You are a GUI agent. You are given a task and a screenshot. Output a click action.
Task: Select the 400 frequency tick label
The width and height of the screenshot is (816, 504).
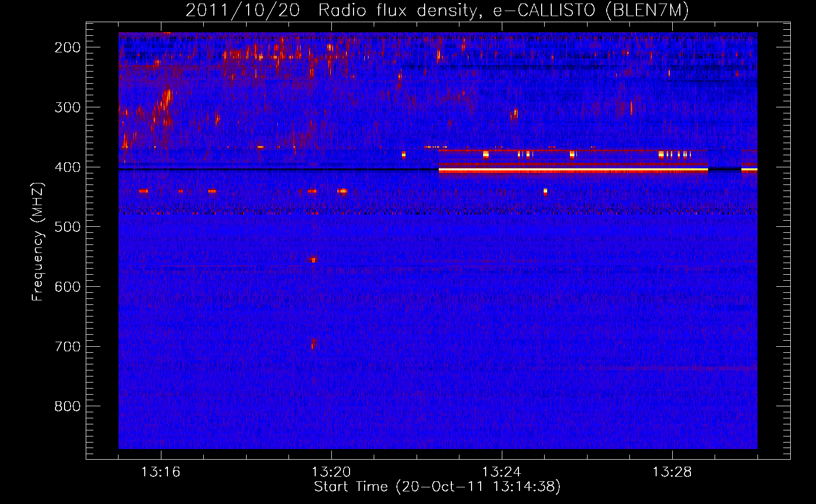coord(67,167)
